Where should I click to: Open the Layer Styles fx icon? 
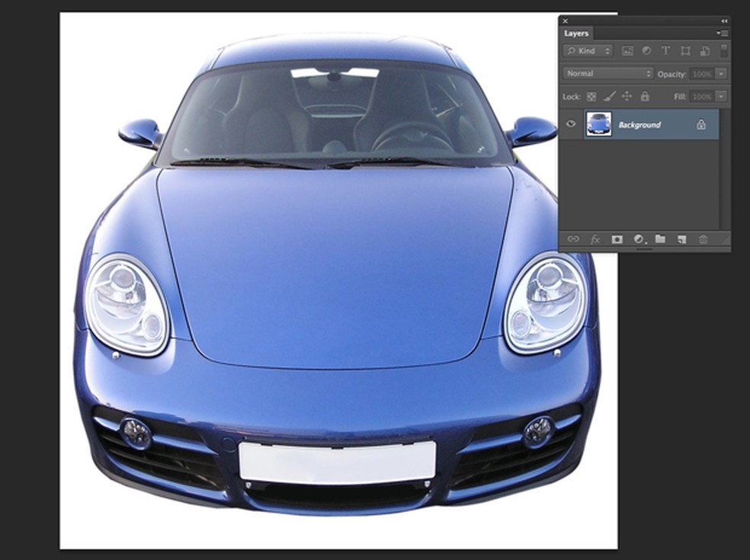tap(594, 238)
